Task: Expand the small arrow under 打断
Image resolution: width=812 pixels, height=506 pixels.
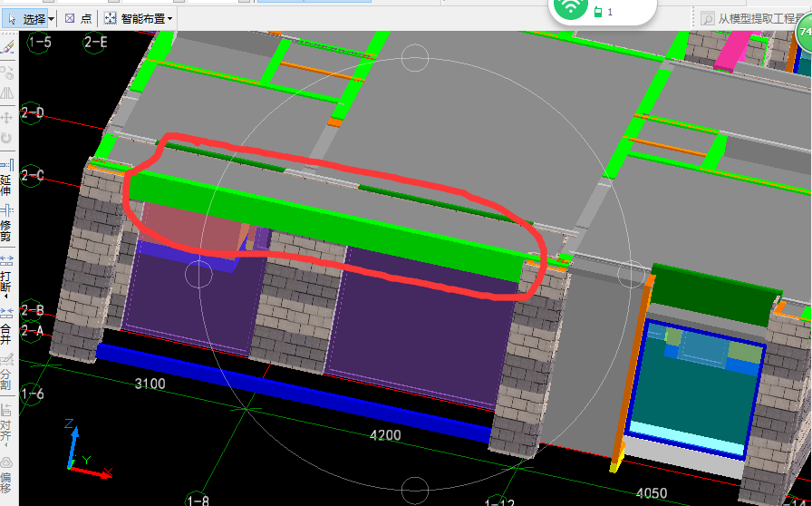Action: [x=6, y=297]
